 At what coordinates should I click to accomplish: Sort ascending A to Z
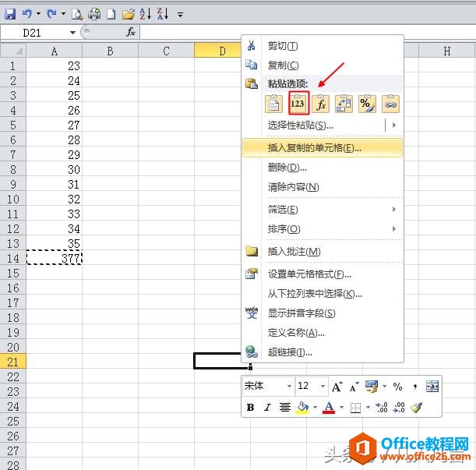(146, 14)
